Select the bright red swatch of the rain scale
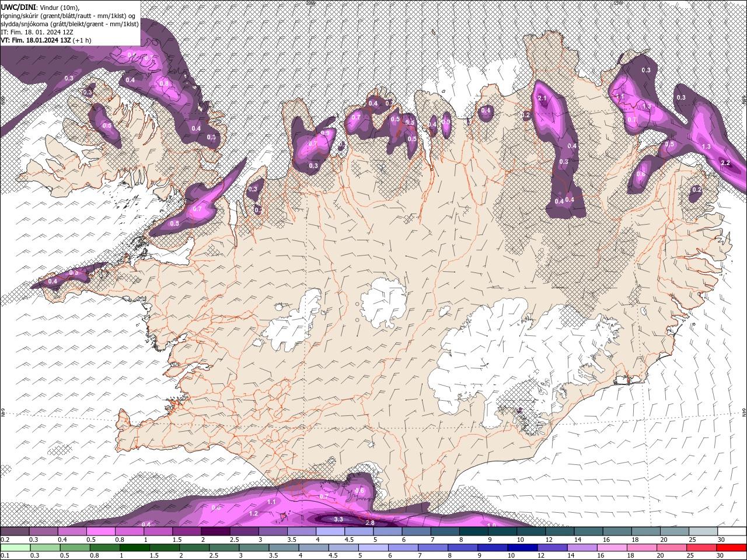 pyautogui.click(x=731, y=548)
